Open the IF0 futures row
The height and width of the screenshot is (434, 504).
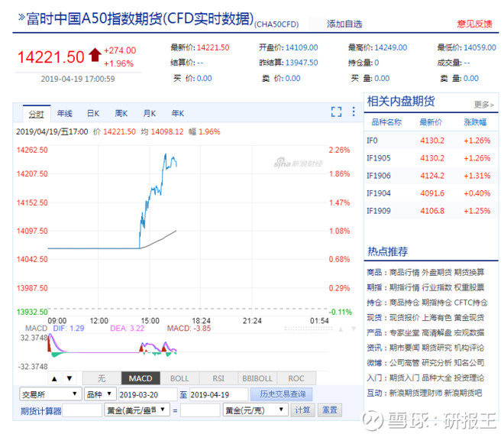tap(431, 141)
